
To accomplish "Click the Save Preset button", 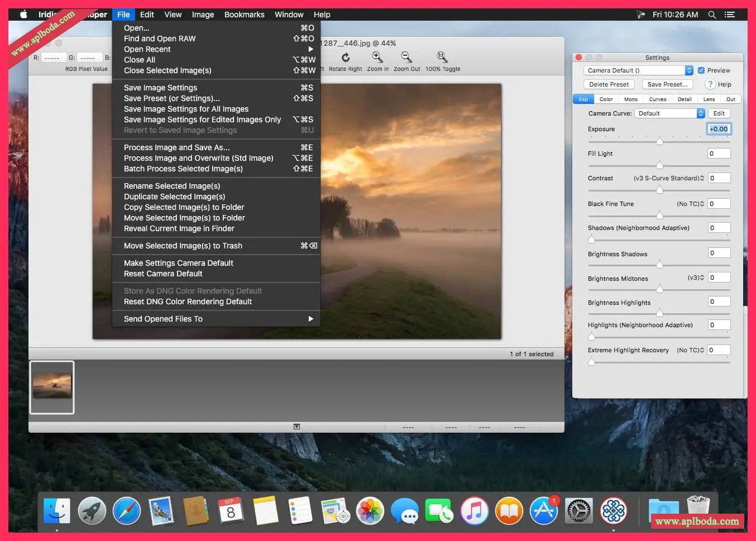I will [667, 84].
